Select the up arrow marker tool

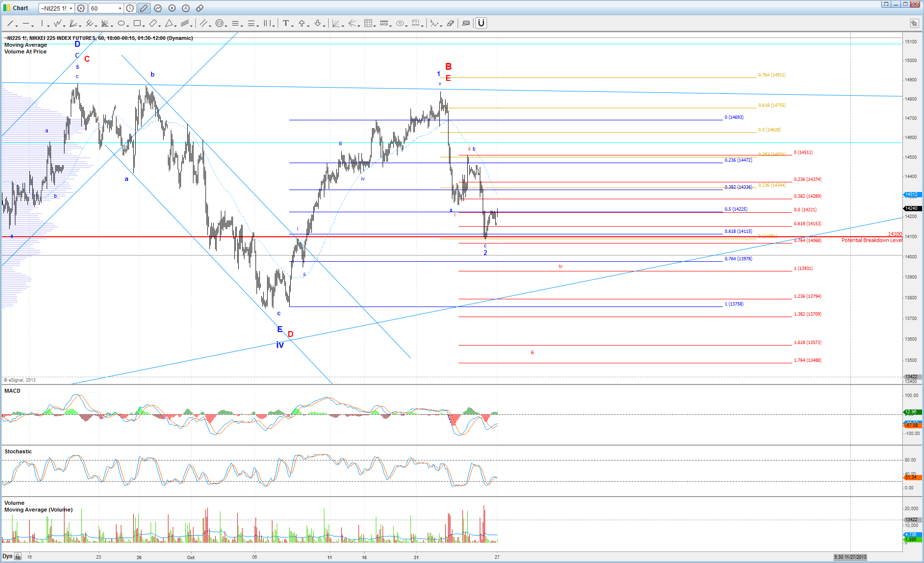point(302,23)
